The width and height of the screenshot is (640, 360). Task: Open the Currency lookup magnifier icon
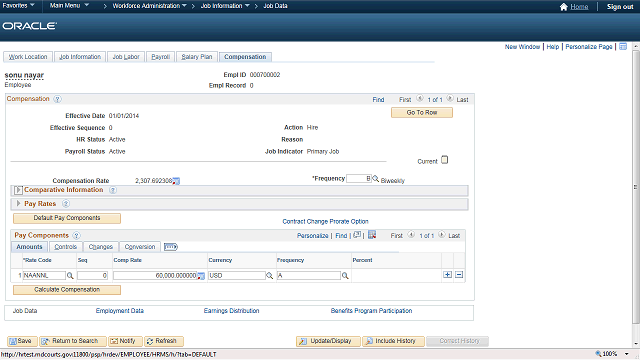click(269, 276)
